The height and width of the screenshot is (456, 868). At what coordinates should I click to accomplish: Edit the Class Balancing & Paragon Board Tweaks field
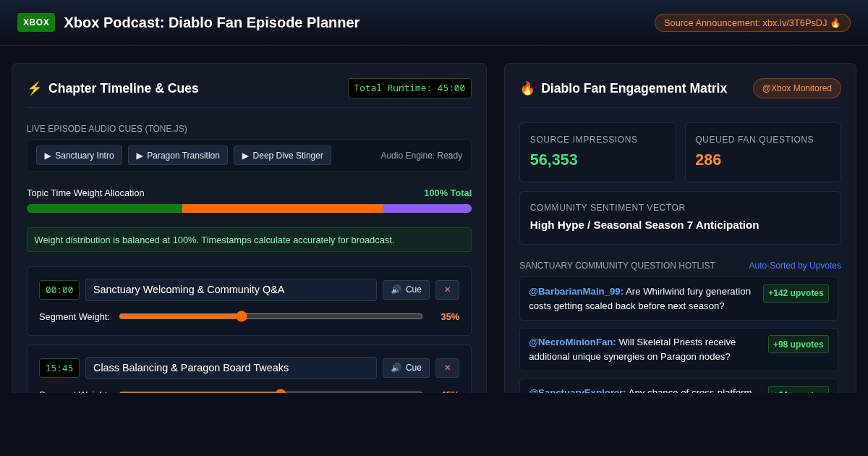(231, 368)
